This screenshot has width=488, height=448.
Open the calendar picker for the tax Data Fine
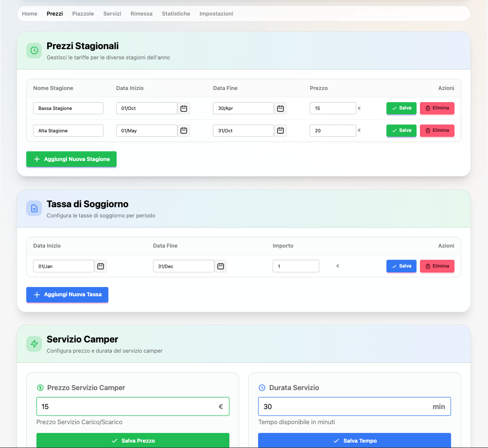[220, 266]
